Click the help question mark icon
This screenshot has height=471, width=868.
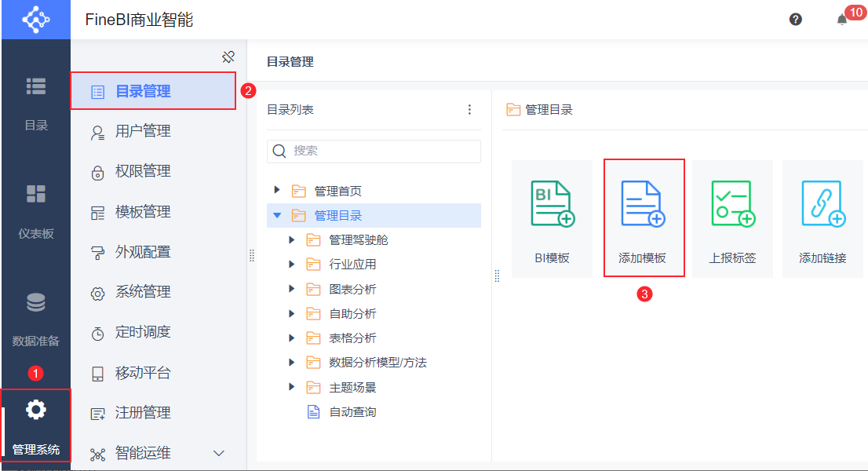[x=796, y=20]
